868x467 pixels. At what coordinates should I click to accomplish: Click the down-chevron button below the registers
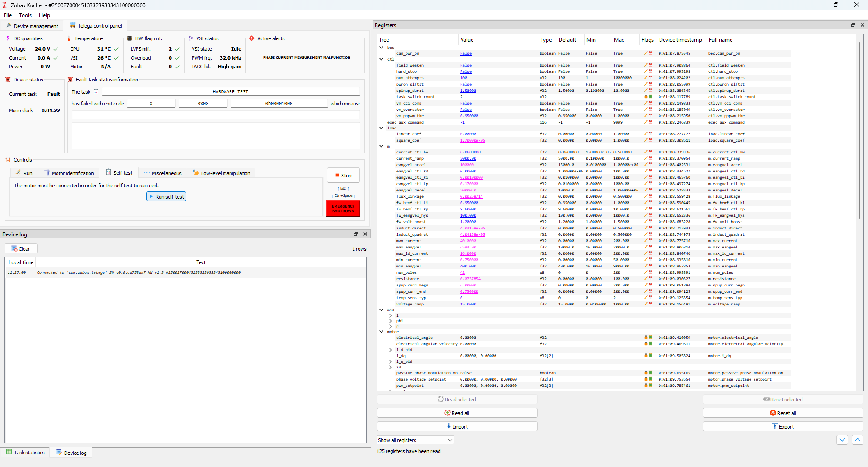pyautogui.click(x=842, y=440)
